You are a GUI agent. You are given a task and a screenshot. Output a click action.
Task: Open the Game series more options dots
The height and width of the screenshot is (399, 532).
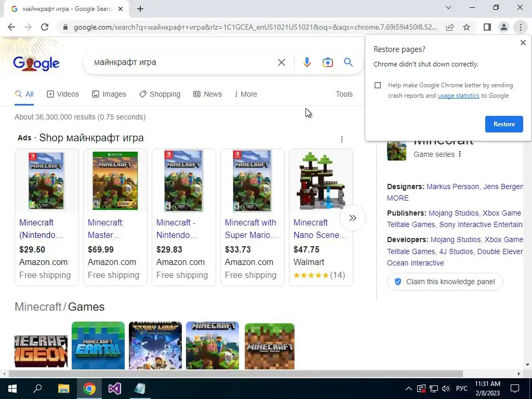460,154
